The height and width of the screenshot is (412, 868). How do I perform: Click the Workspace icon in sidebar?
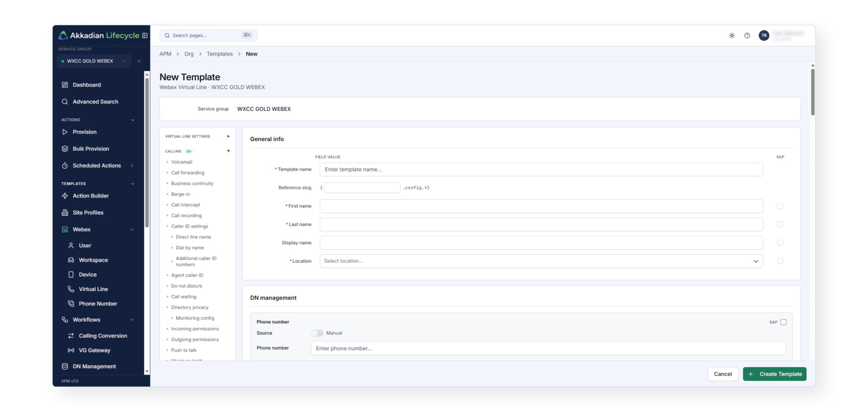point(71,260)
